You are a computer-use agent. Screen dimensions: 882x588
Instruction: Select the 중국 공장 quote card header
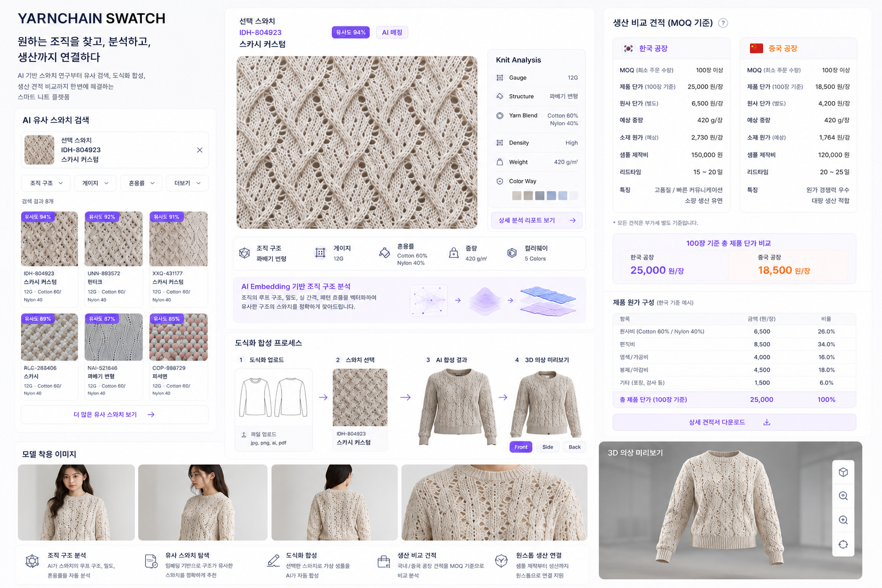point(798,48)
